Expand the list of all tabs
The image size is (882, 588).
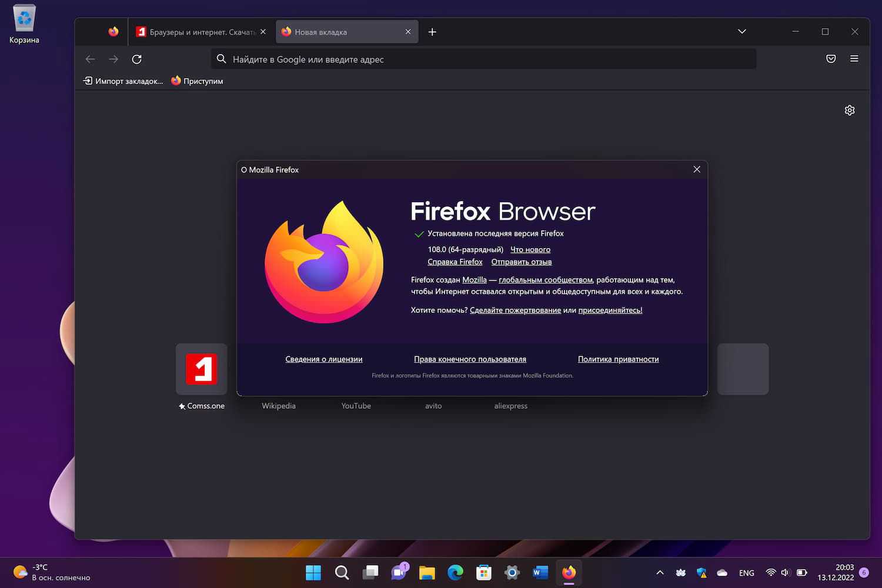tap(742, 32)
